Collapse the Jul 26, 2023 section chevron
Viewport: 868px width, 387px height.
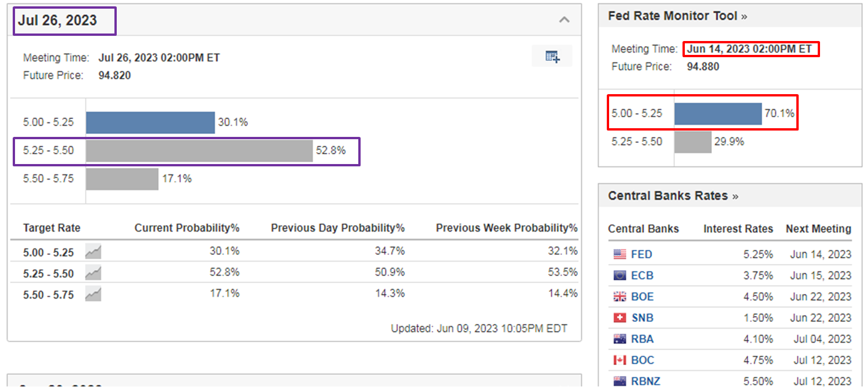coord(564,20)
